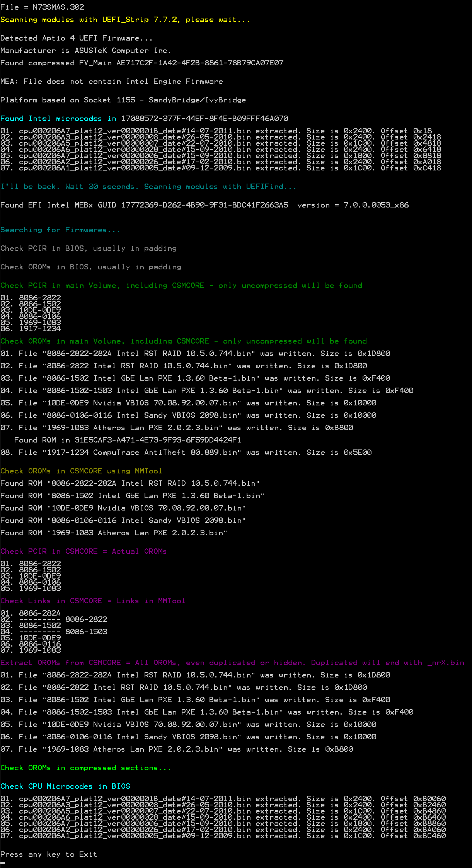
Task: Click microcode line with Offset 0xA018
Action: pos(221,162)
